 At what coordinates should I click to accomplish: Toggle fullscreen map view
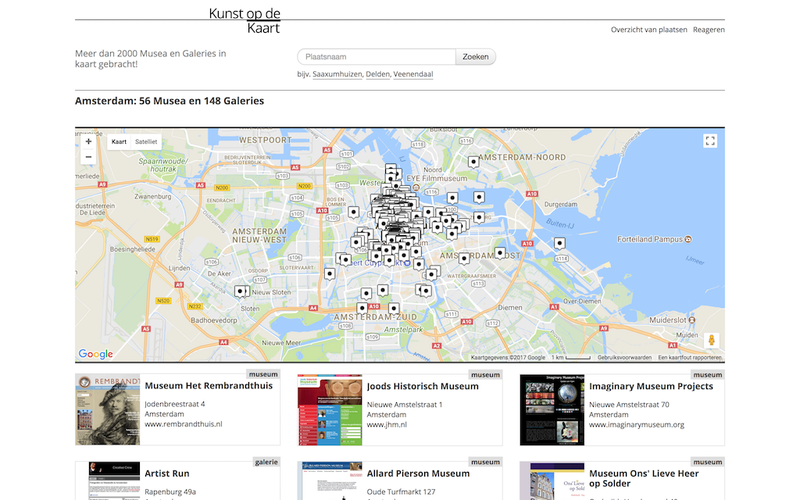coord(710,141)
